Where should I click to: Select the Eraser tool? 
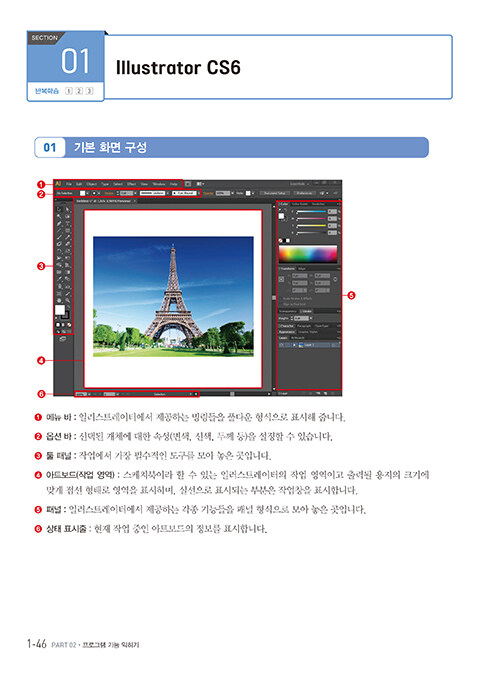click(x=68, y=244)
